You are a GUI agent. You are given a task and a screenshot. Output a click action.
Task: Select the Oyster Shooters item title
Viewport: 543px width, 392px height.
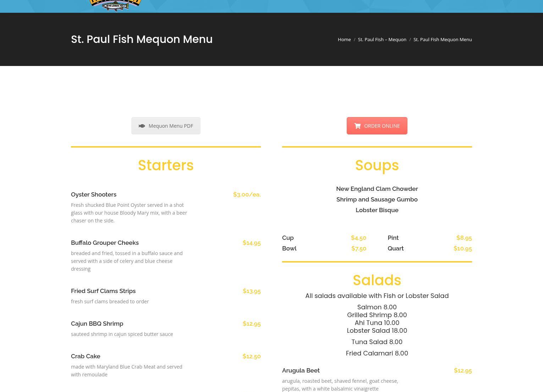click(94, 194)
